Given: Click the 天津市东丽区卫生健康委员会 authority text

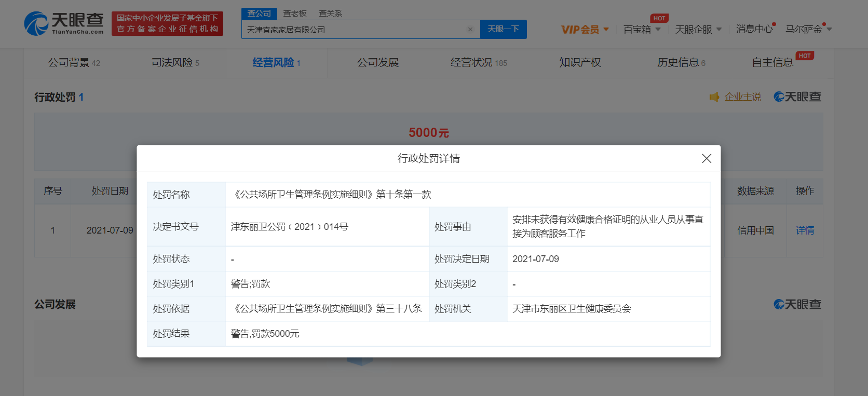Looking at the screenshot, I should pos(572,309).
